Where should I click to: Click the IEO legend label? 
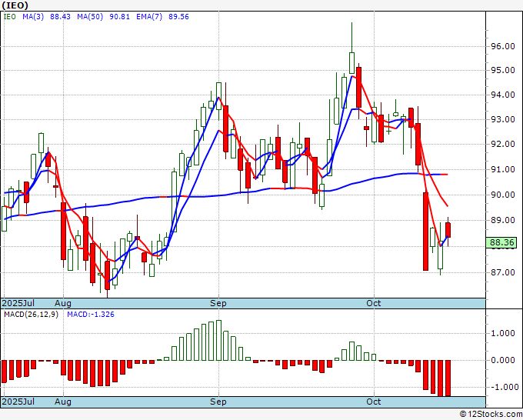[9, 17]
